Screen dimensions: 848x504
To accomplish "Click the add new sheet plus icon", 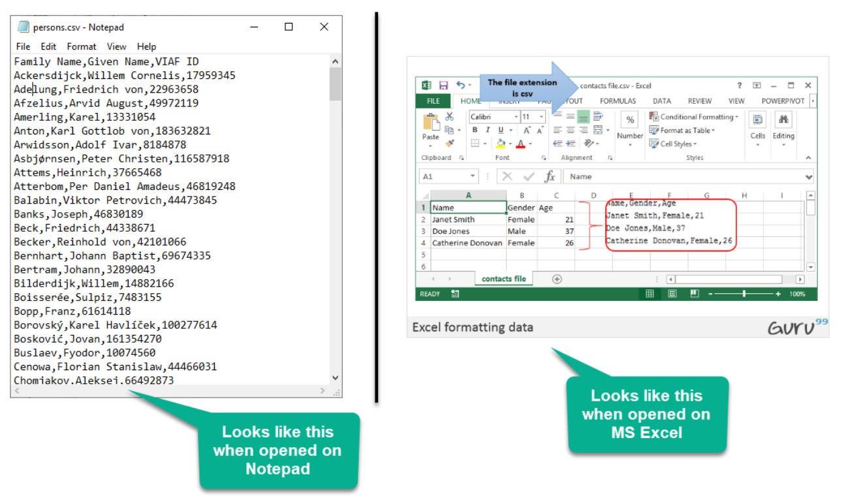I will tap(557, 279).
